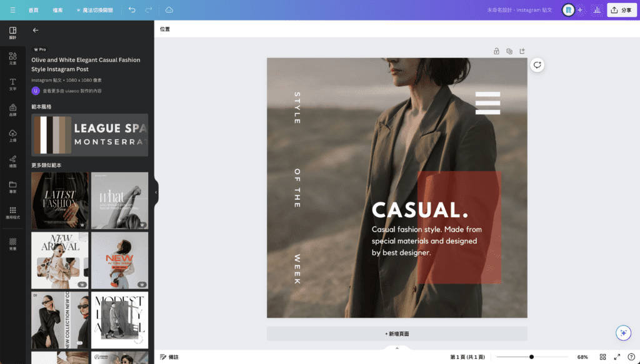The width and height of the screenshot is (640, 364).
Task: Open the 元素 (Elements) panel
Action: click(x=12, y=59)
